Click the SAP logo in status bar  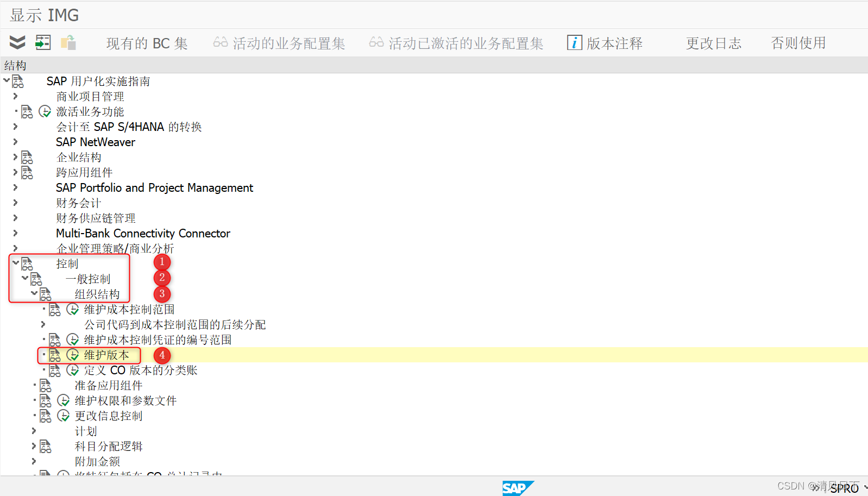pyautogui.click(x=518, y=488)
